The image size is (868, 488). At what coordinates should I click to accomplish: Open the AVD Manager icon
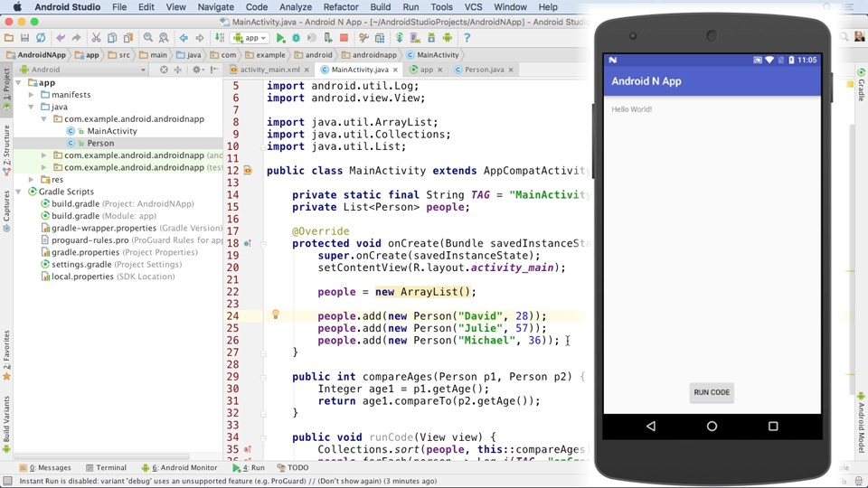(415, 38)
